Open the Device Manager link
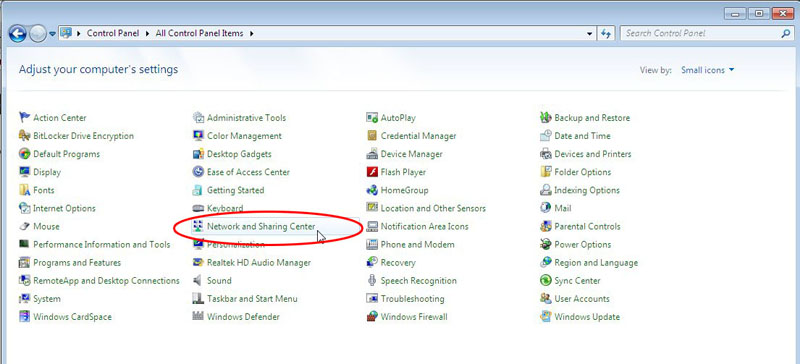The image size is (800, 364). click(x=411, y=154)
